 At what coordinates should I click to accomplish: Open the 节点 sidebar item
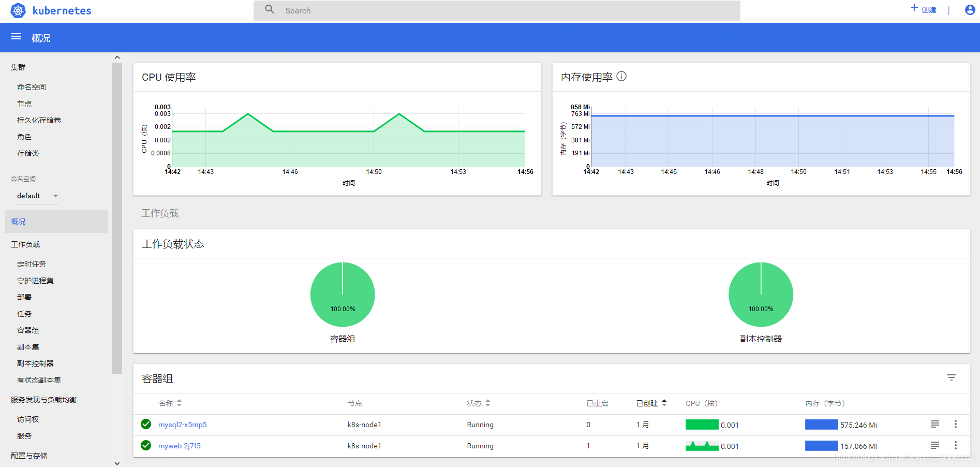[24, 104]
